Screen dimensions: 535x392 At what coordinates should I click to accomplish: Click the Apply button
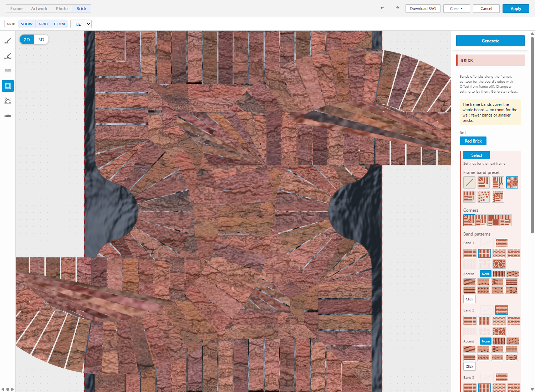[x=516, y=9]
